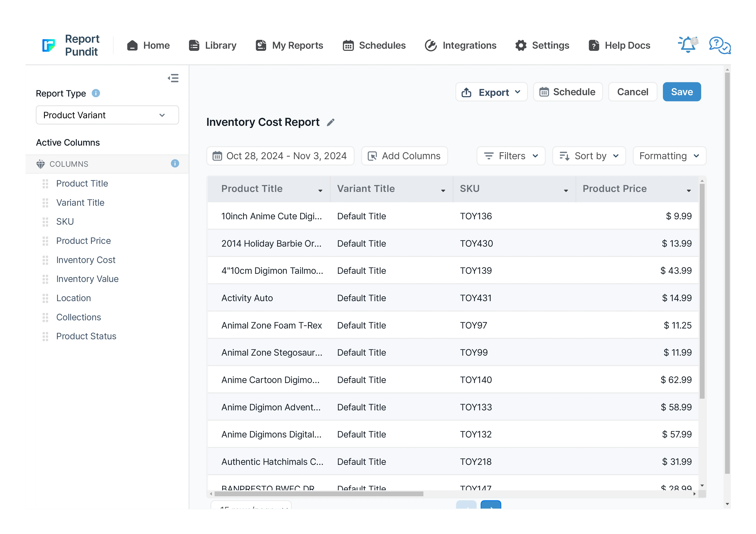Open the Oct 28 - Nov 3 date range picker
The image size is (756, 534).
(x=280, y=156)
